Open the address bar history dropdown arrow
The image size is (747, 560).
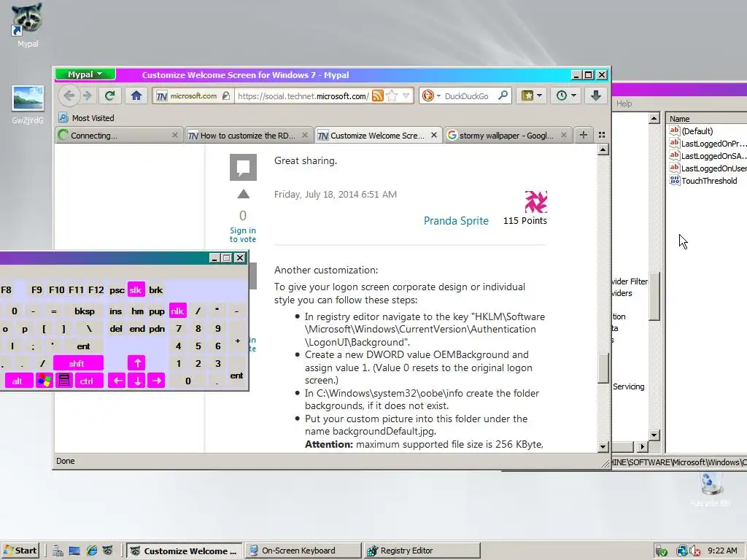pyautogui.click(x=406, y=96)
